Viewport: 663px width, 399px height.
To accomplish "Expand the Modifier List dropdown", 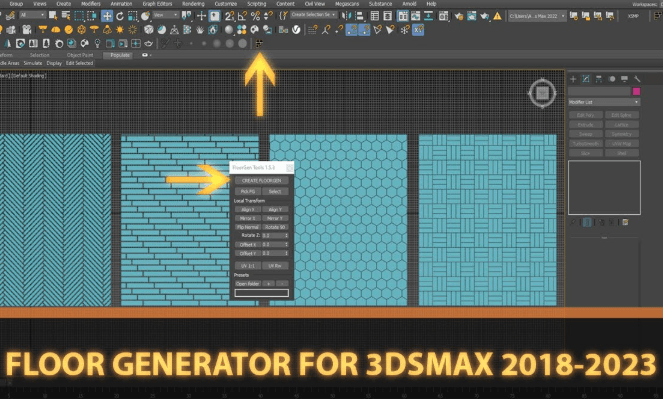I will coord(604,102).
